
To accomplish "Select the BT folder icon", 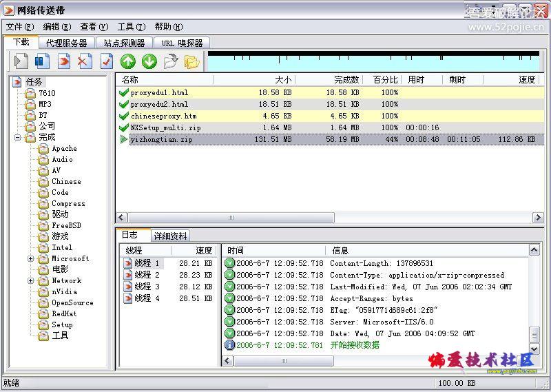I will [30, 115].
